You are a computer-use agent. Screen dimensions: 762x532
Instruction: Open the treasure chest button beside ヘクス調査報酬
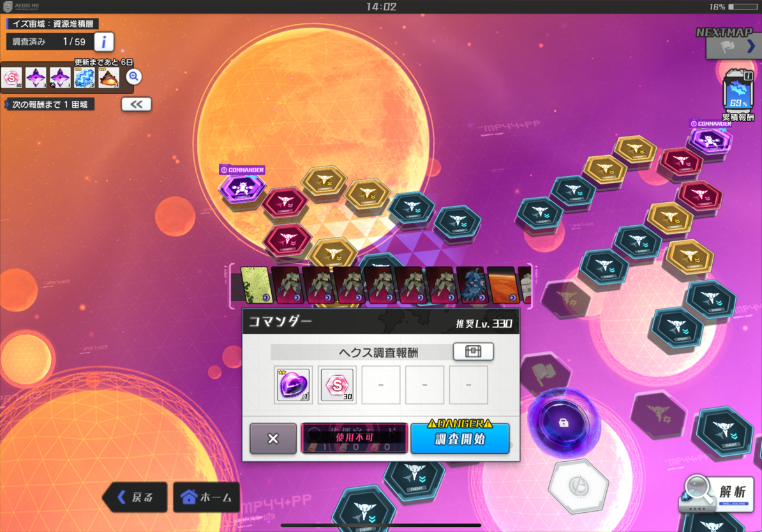click(x=473, y=351)
